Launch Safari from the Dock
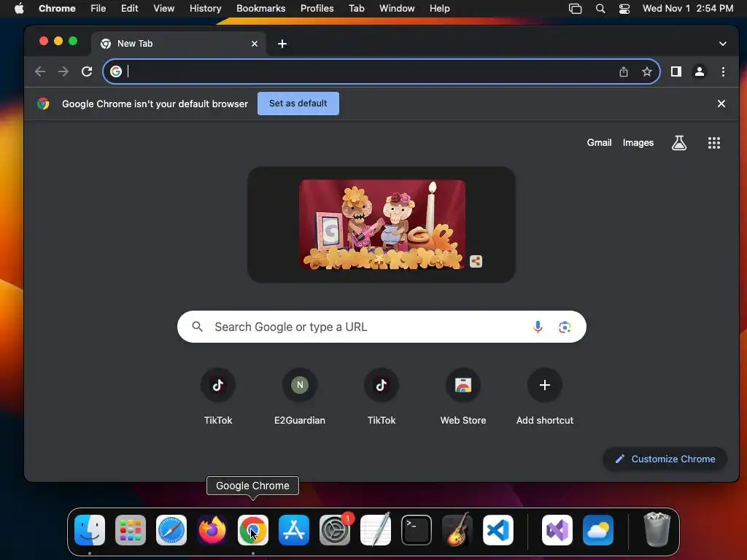This screenshot has width=747, height=560. (171, 530)
